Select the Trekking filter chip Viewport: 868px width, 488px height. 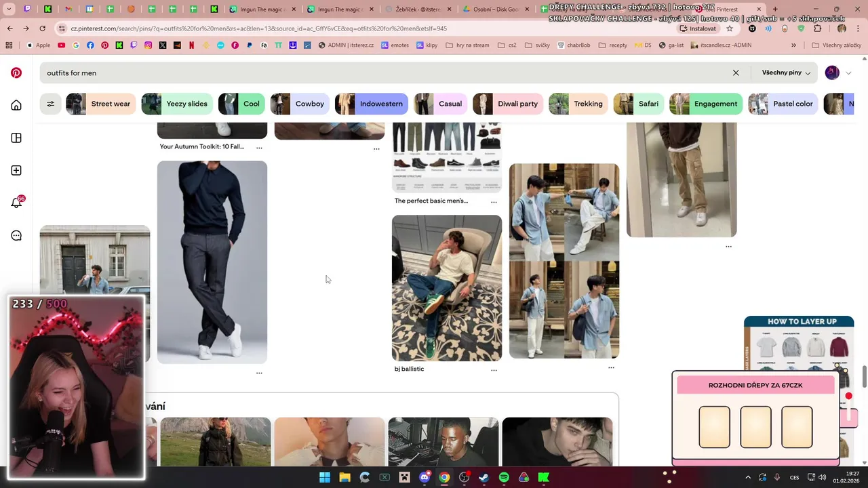click(578, 104)
